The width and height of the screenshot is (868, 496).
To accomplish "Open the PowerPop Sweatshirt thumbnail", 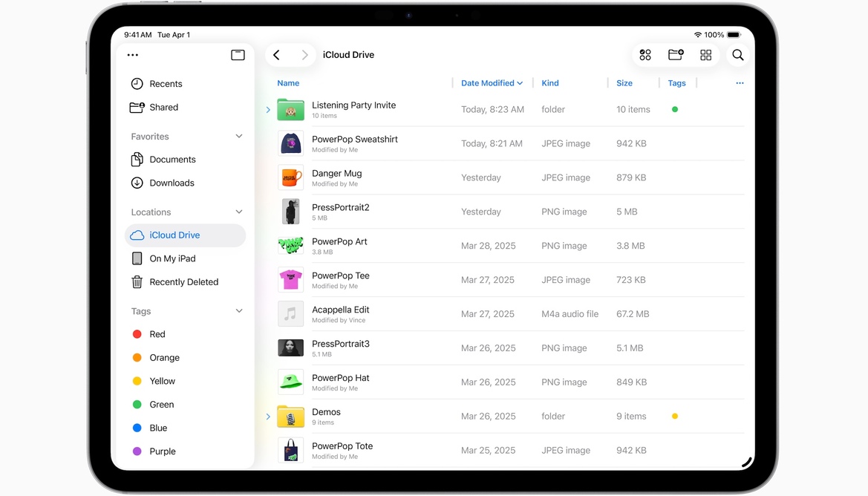I will 290,143.
